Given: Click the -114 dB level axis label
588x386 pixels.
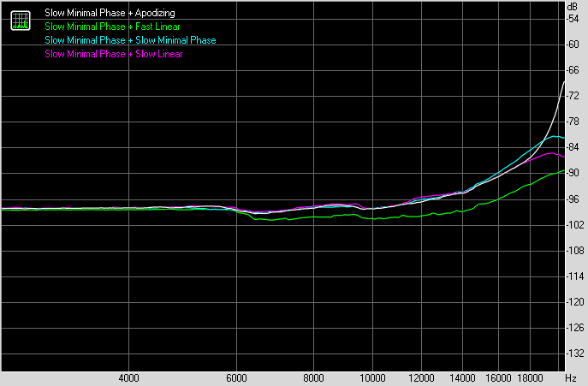Looking at the screenshot, I should tap(574, 276).
